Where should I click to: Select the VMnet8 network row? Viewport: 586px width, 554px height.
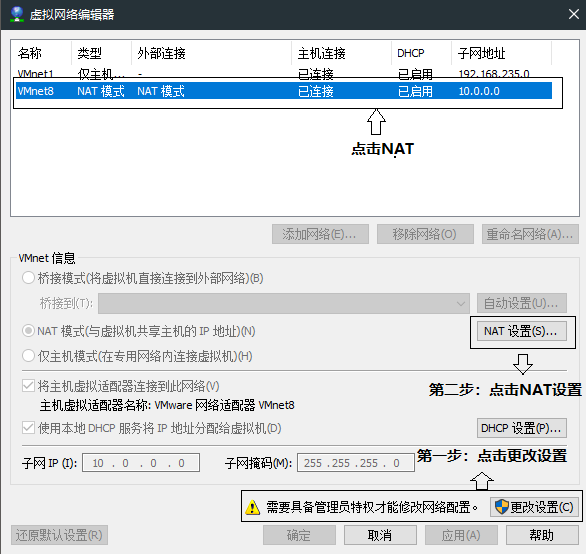pos(284,91)
